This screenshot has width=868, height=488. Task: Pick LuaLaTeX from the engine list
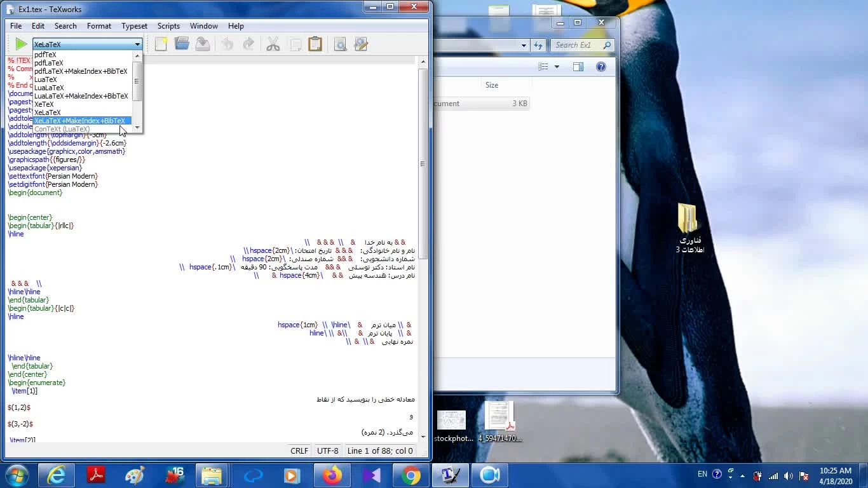pyautogui.click(x=49, y=88)
